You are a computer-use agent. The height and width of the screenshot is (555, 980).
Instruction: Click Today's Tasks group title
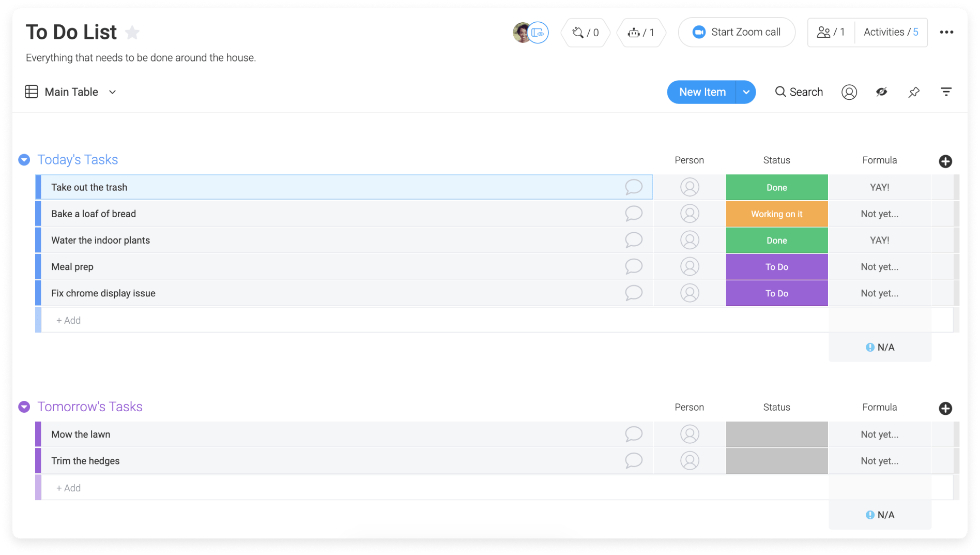78,160
